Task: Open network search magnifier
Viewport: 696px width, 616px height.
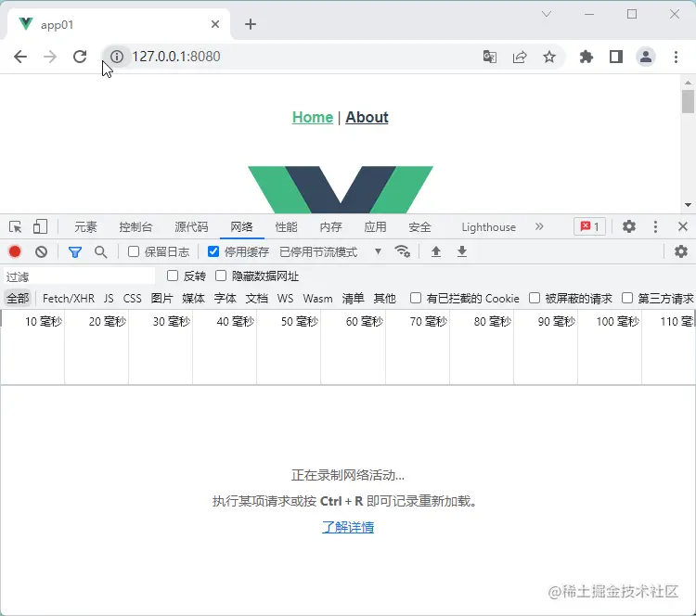Action: (101, 252)
